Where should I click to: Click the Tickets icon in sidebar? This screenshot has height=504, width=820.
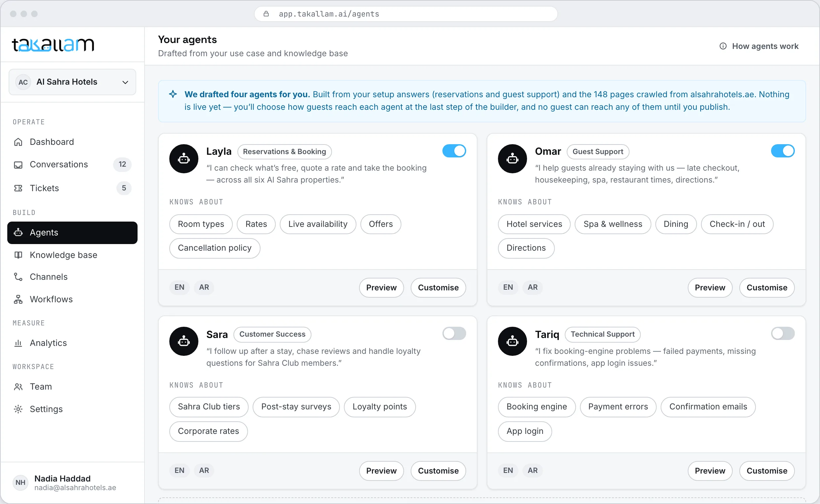click(18, 188)
